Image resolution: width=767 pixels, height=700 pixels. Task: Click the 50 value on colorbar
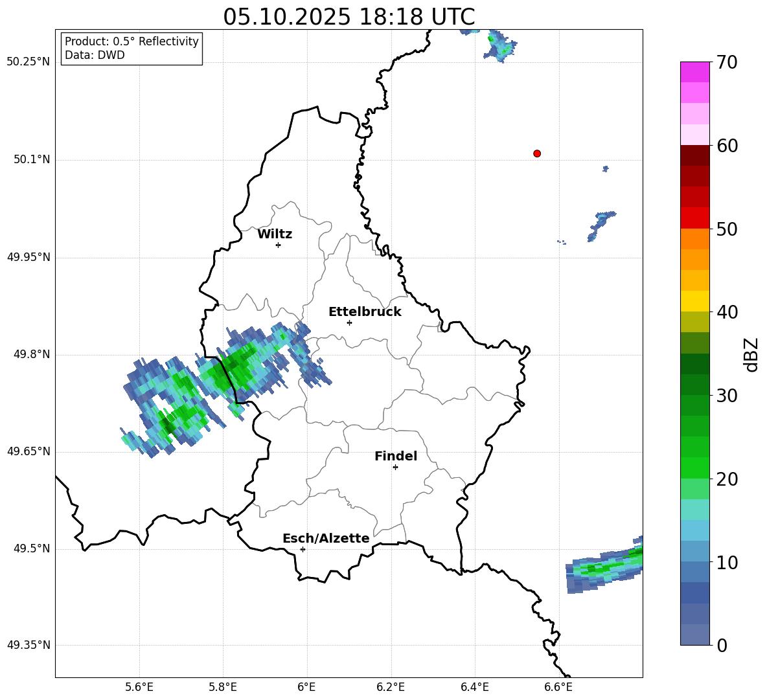click(726, 229)
